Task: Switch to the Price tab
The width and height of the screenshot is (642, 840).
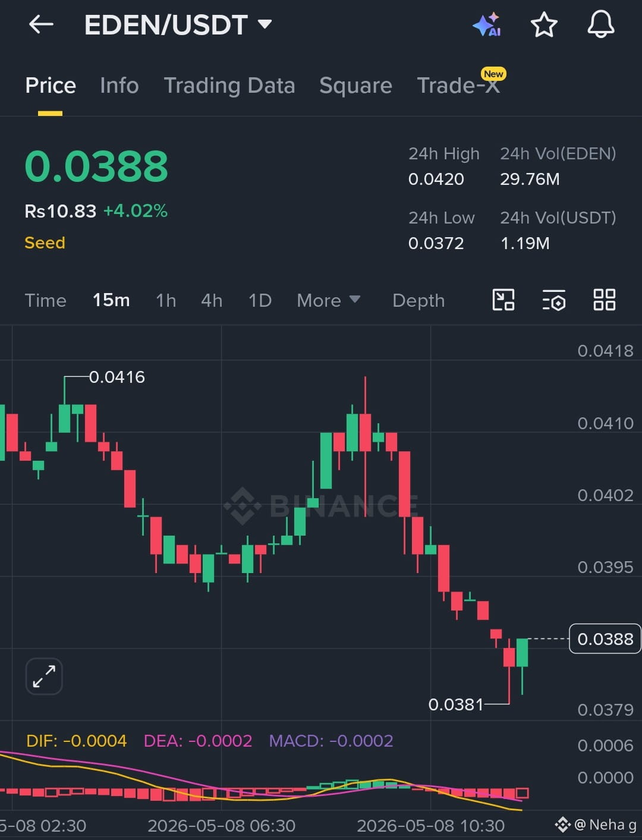Action: pyautogui.click(x=51, y=86)
